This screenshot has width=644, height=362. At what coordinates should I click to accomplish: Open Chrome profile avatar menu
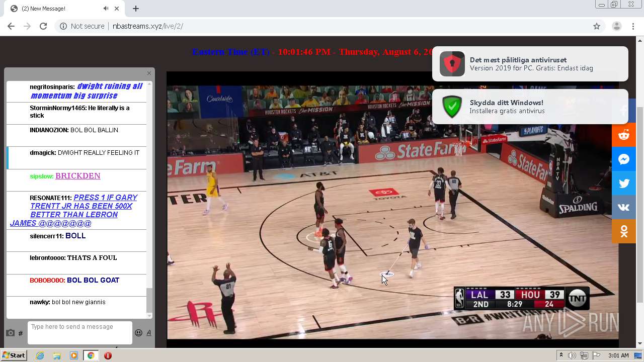pyautogui.click(x=616, y=26)
